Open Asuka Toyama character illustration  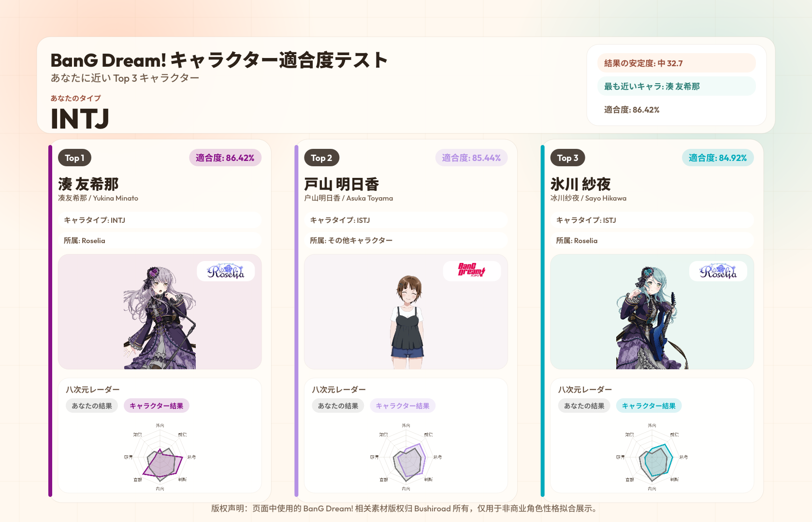coord(407,322)
